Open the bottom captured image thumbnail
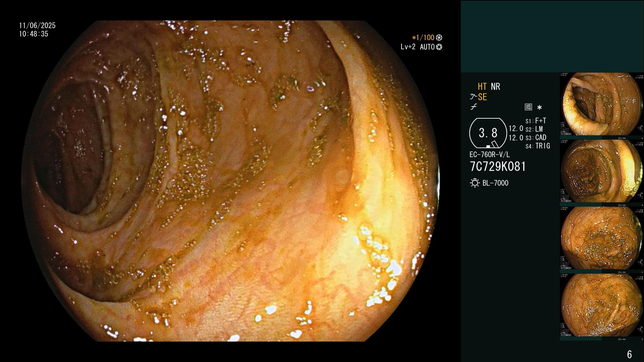This screenshot has height=362, width=644. coord(602,305)
